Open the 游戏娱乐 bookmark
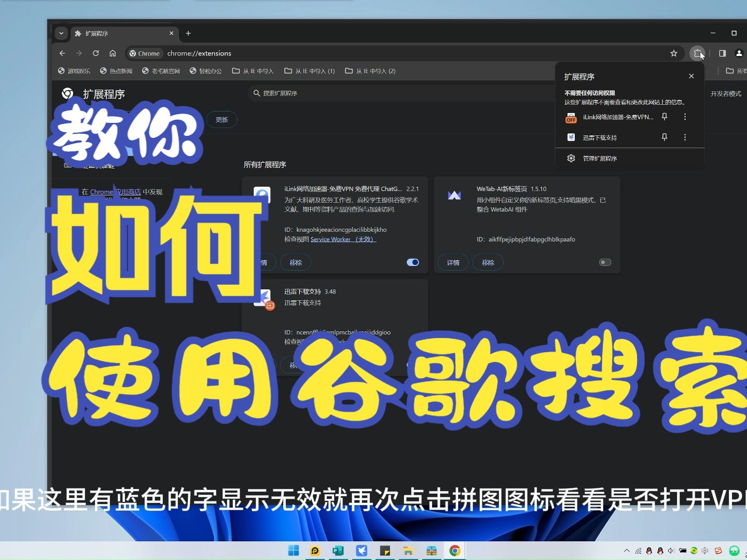The height and width of the screenshot is (560, 747). click(74, 71)
